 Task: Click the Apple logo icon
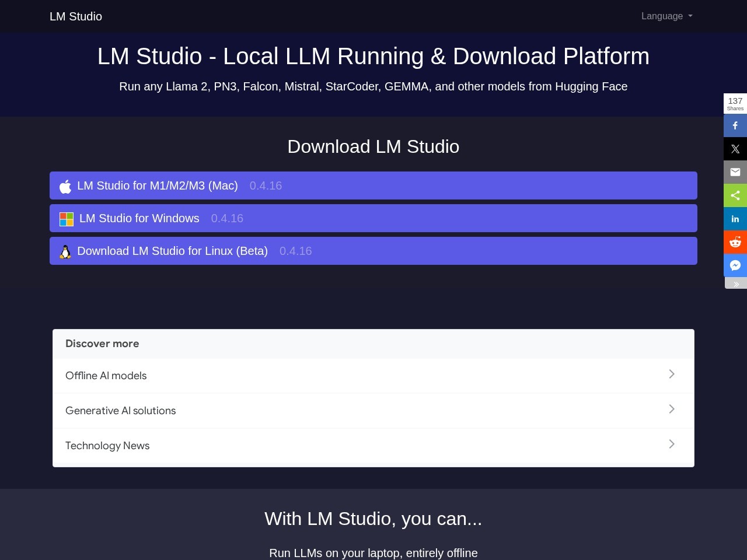[65, 186]
